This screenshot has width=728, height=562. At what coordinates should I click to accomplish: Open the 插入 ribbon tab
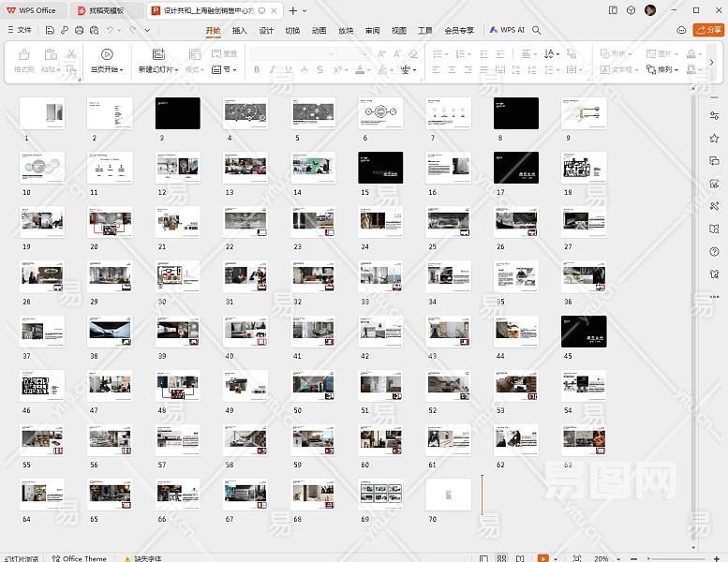(239, 30)
